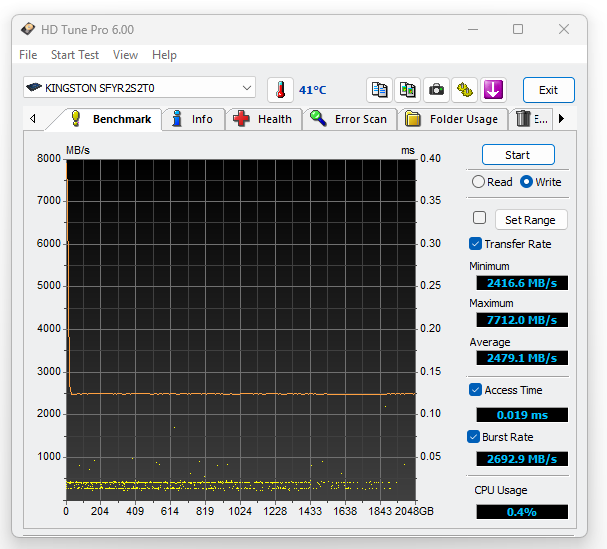Click the camera save screenshot icon
Viewport: 607px width, 549px height.
click(x=436, y=89)
